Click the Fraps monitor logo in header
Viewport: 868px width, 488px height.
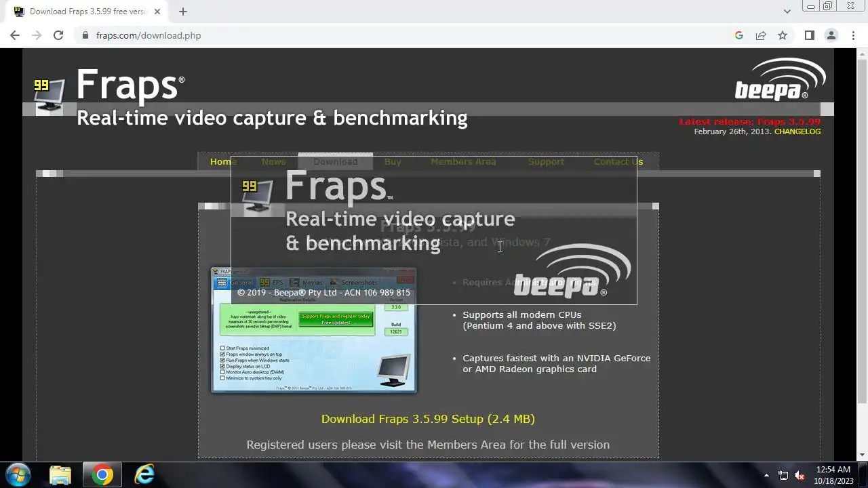(x=50, y=96)
